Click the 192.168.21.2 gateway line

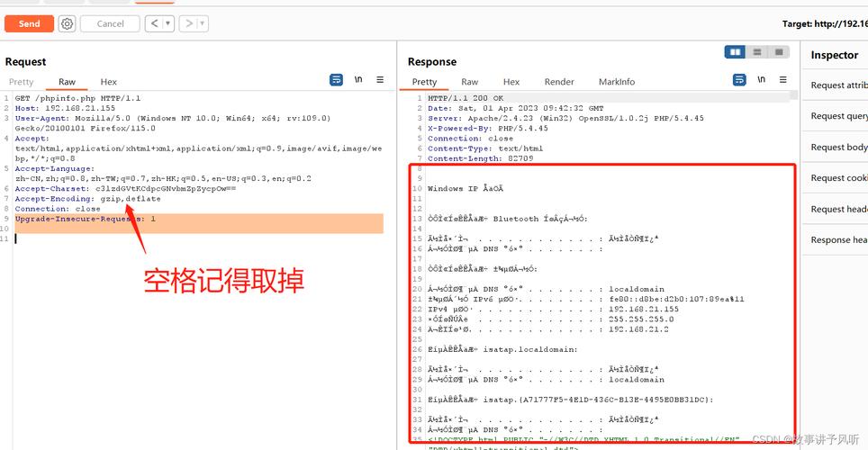[548, 329]
